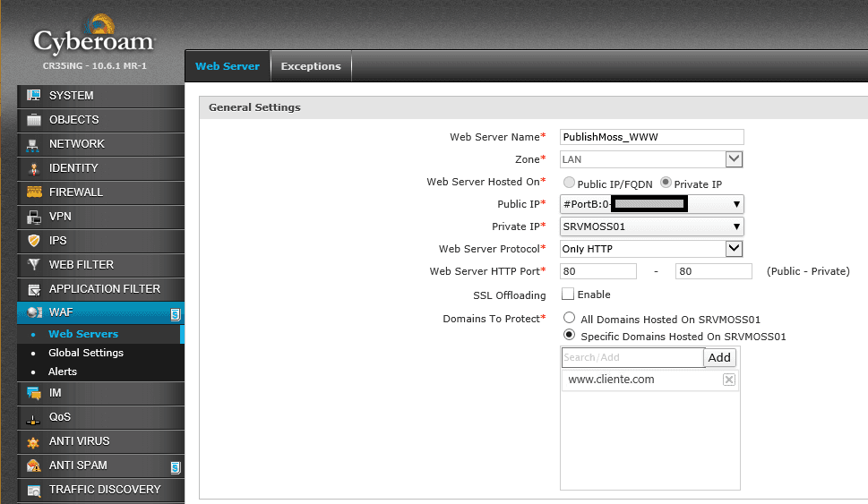Click the VPN sidebar icon

tap(34, 217)
